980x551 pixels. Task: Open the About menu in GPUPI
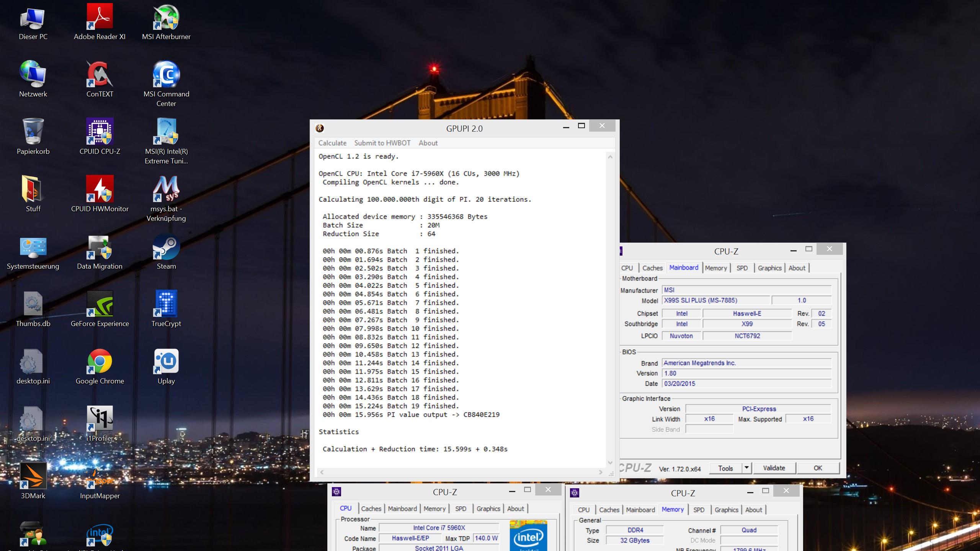(x=428, y=143)
